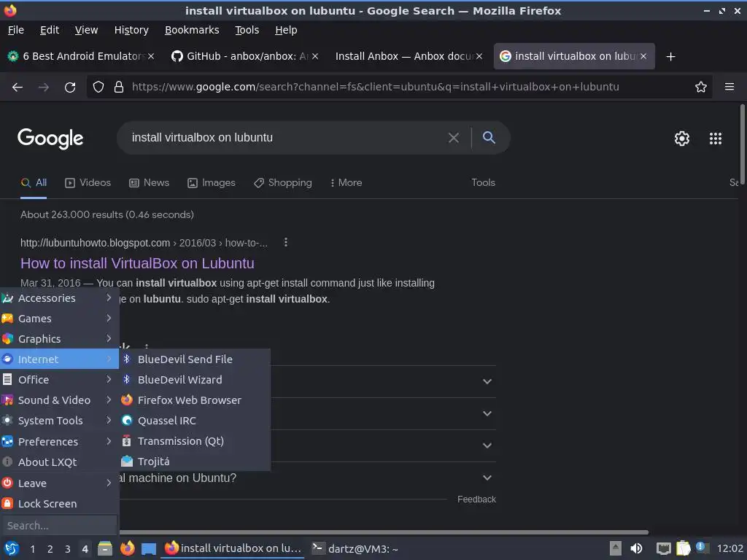Open a new tab with the plus button
747x560 pixels.
tap(671, 57)
